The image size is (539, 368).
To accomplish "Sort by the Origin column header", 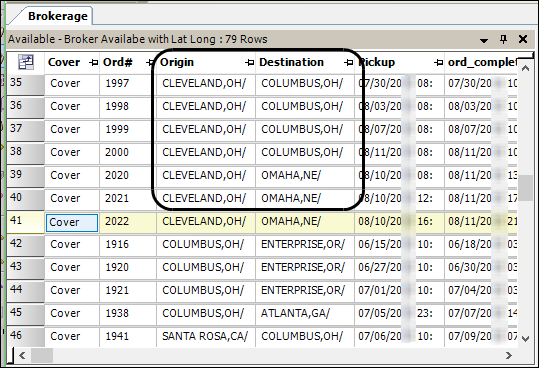I will click(177, 62).
